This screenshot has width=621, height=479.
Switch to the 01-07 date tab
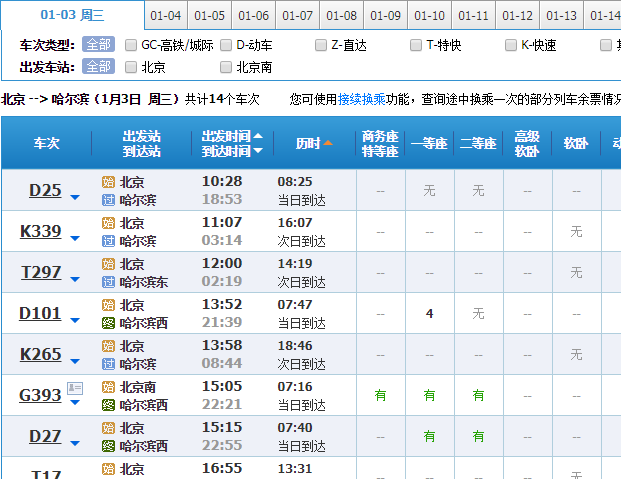pyautogui.click(x=298, y=15)
